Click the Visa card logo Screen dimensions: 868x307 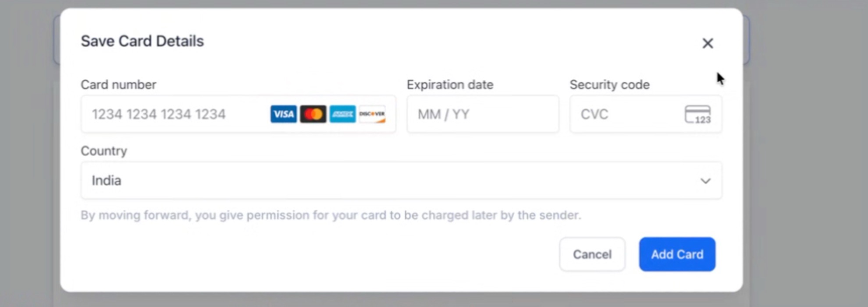(283, 114)
